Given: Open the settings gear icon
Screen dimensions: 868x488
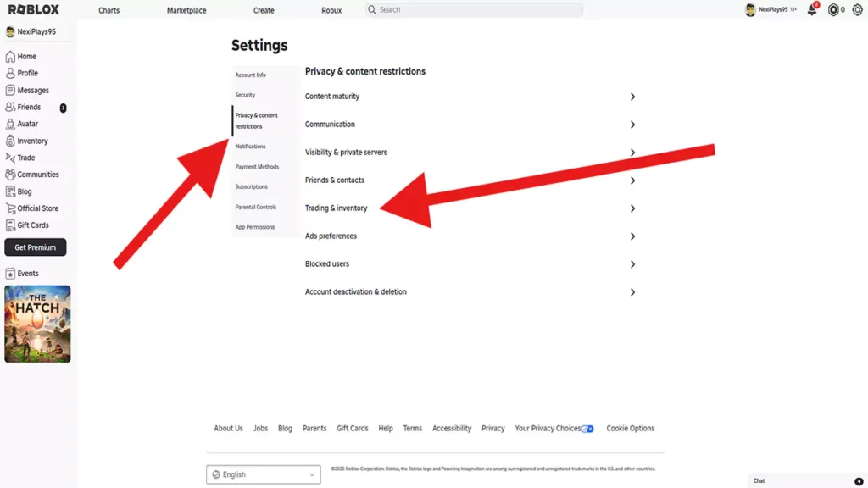Looking at the screenshot, I should coord(857,10).
